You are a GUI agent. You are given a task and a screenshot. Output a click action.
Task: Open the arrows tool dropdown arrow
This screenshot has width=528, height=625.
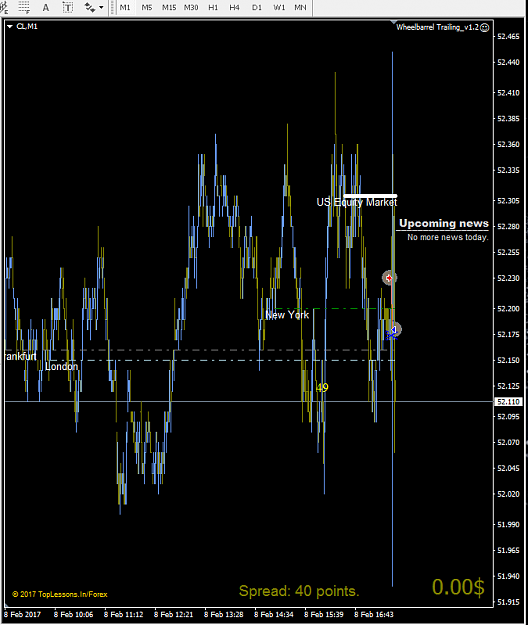tap(101, 7)
